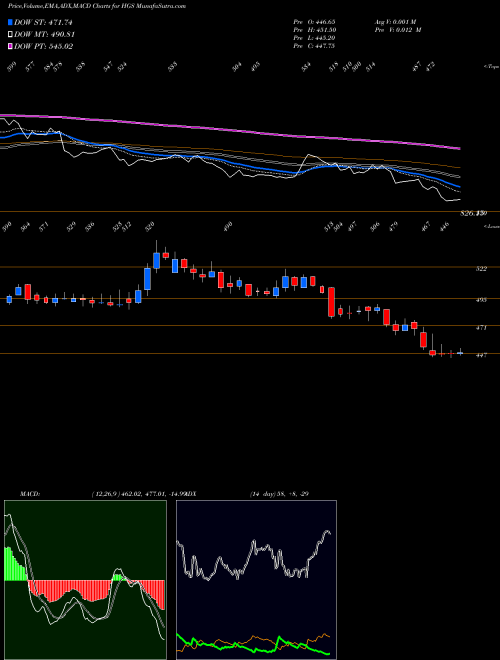This screenshot has width=500, height=660.
Task: Click the 'Pre O: 446.65' value
Action: pos(314,21)
